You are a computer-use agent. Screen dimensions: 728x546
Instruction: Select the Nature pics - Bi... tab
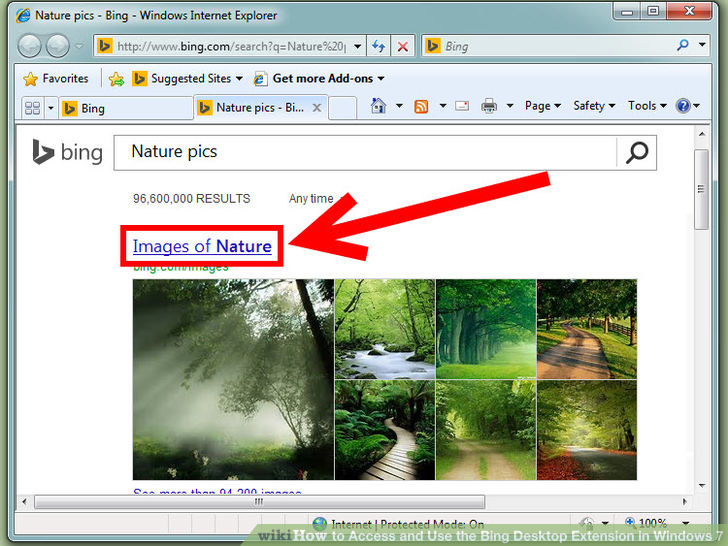click(x=253, y=108)
